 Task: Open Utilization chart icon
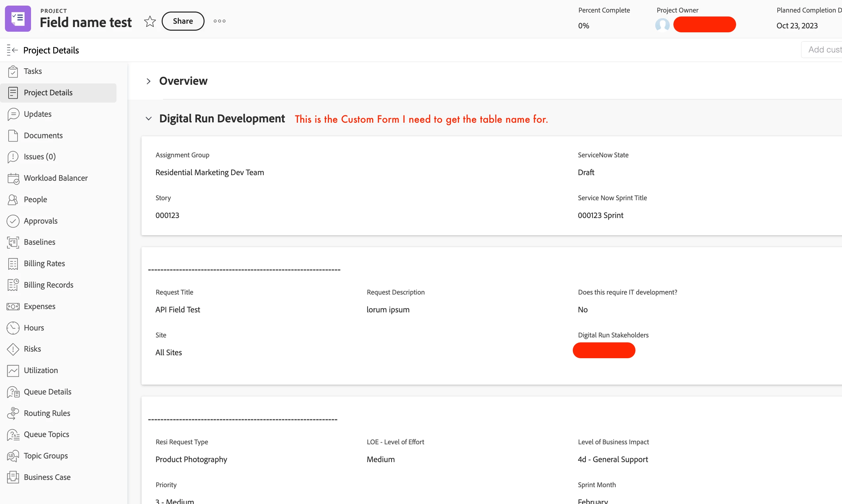point(13,370)
